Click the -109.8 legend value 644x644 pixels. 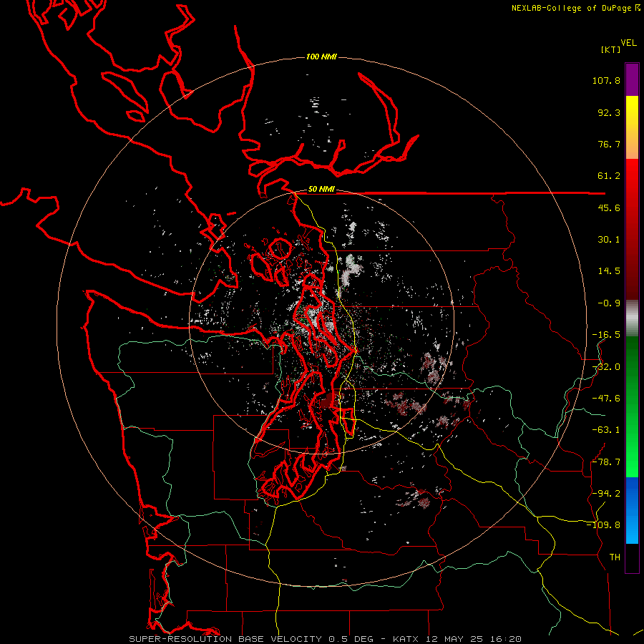click(x=603, y=525)
